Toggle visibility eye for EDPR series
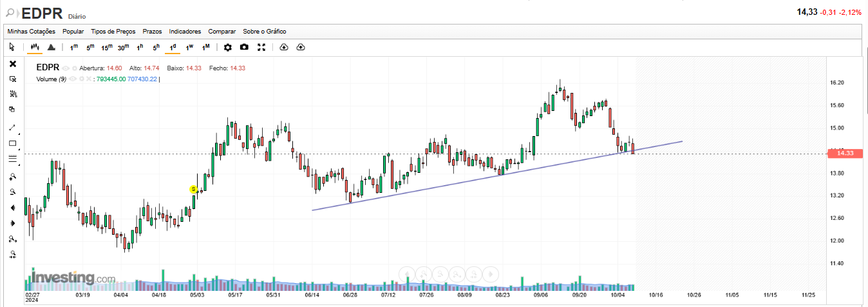The width and height of the screenshot is (868, 307). 66,68
